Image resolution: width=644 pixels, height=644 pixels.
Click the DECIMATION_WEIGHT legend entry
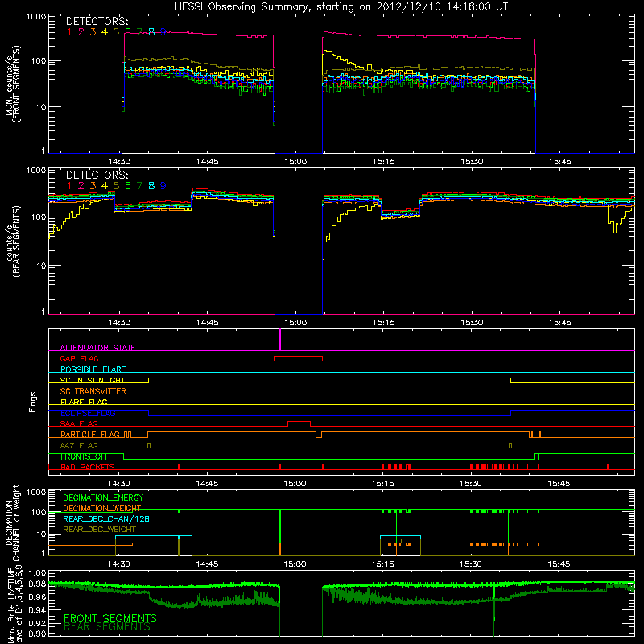[x=102, y=508]
